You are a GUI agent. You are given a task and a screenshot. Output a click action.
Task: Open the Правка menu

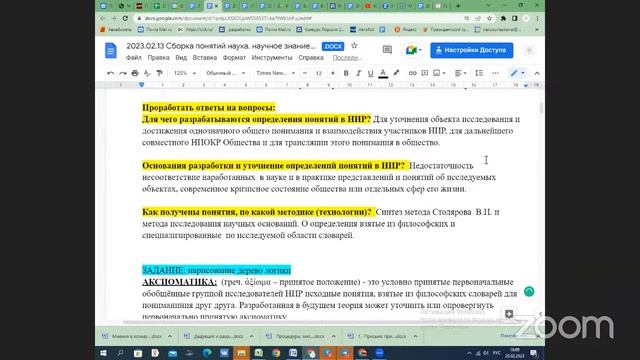pyautogui.click(x=158, y=58)
